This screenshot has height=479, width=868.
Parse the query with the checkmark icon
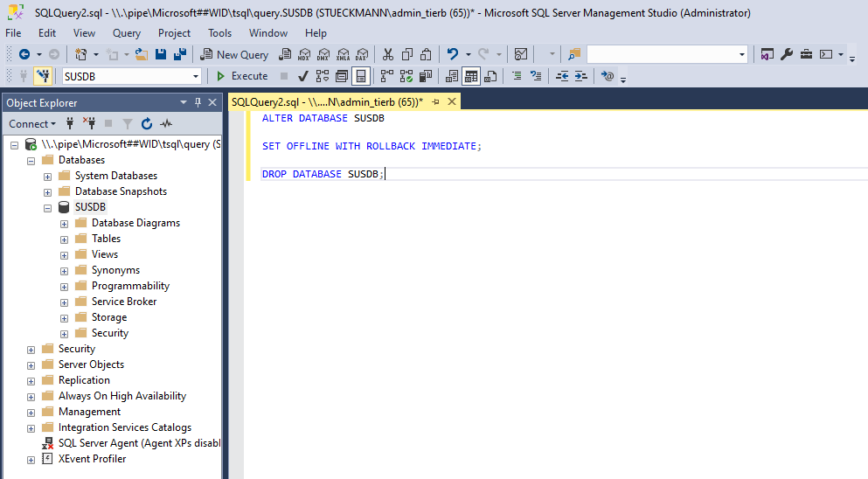click(302, 76)
